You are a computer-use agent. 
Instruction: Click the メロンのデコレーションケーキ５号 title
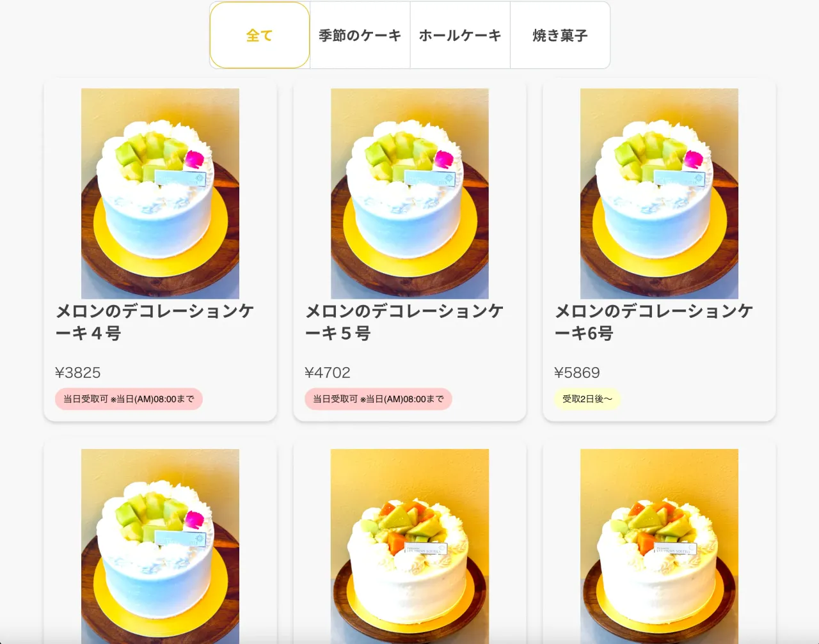[404, 322]
